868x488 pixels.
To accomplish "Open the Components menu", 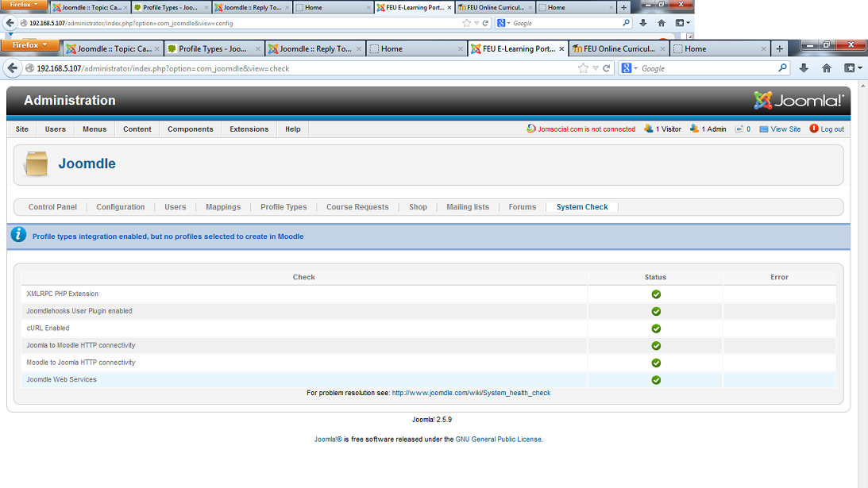I will [190, 129].
